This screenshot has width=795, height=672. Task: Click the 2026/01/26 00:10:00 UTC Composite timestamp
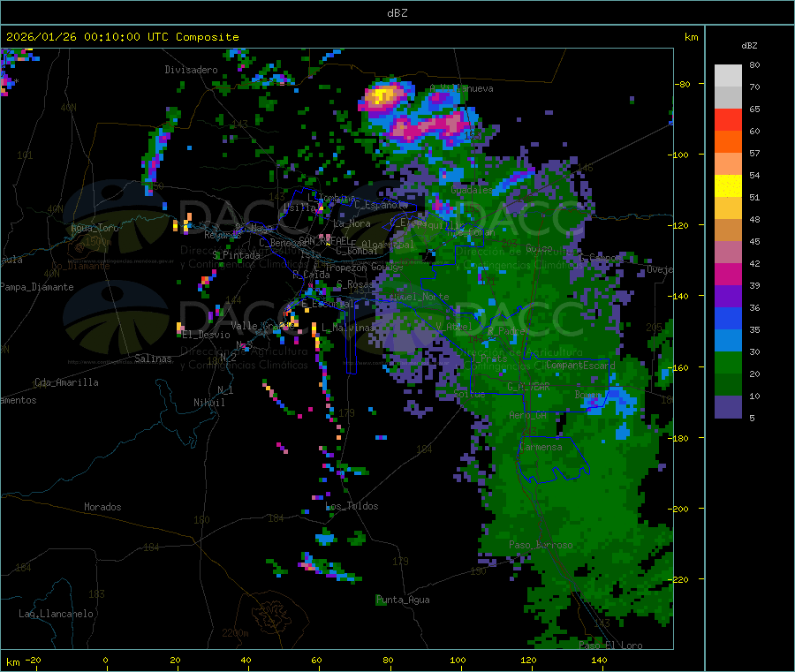tap(122, 37)
